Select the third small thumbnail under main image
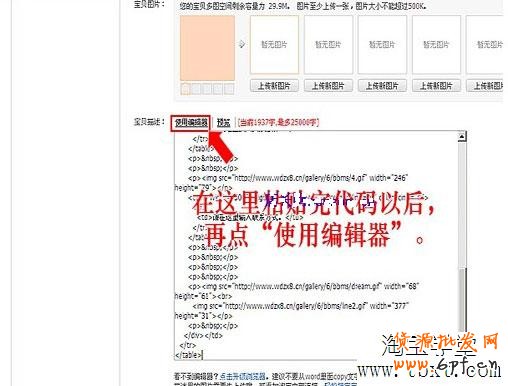This screenshot has height=386, width=508. [x=207, y=89]
